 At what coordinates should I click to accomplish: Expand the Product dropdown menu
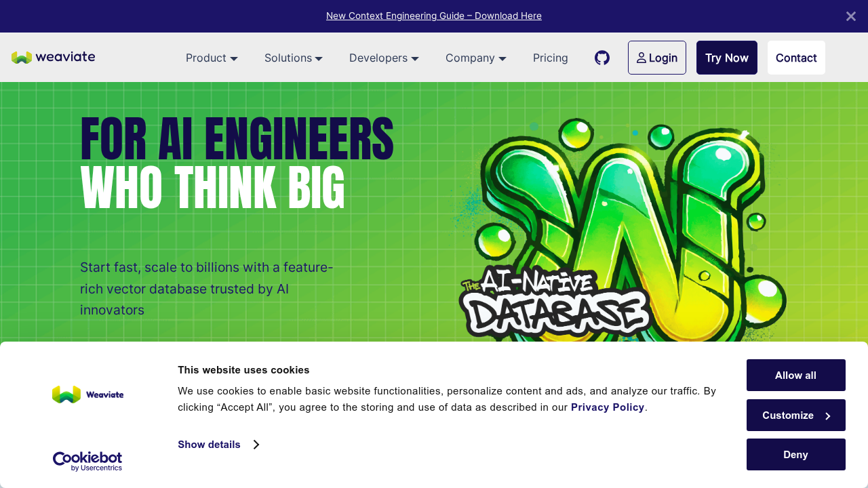[x=212, y=58]
